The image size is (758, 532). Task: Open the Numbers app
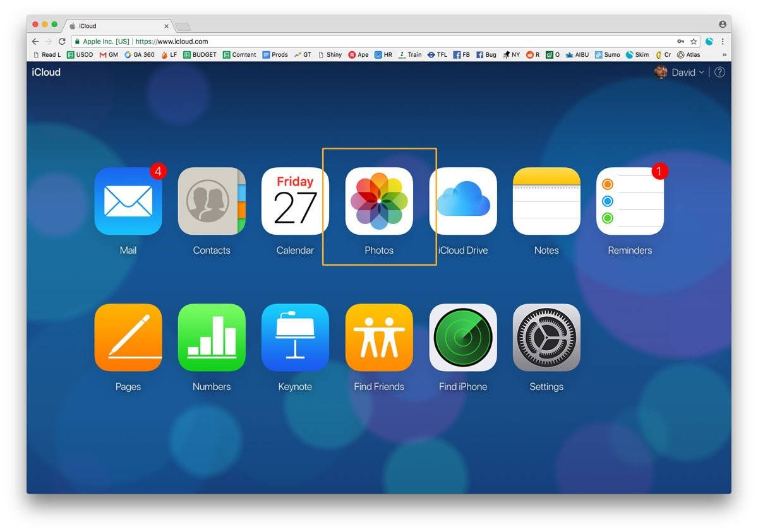(212, 337)
